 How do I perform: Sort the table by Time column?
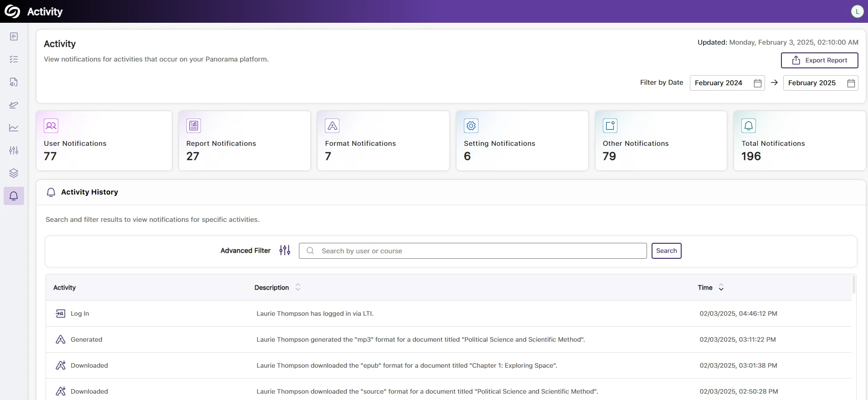tap(721, 287)
